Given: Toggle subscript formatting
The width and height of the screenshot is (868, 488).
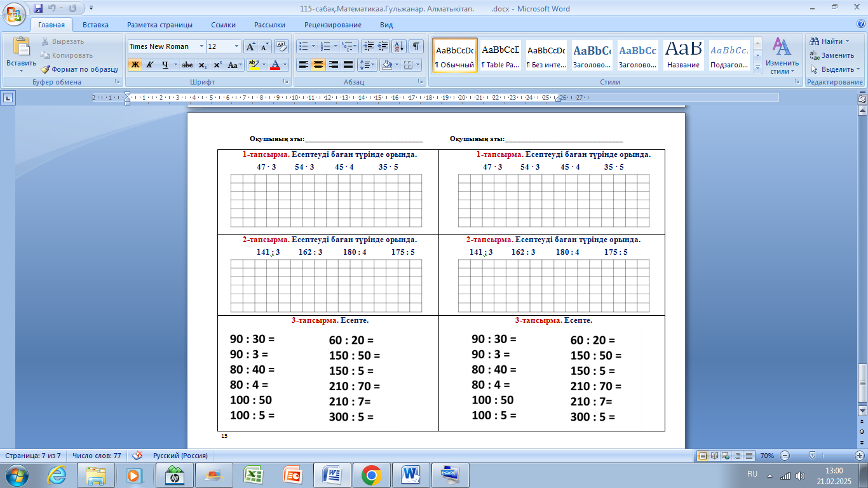Looking at the screenshot, I should tap(202, 65).
